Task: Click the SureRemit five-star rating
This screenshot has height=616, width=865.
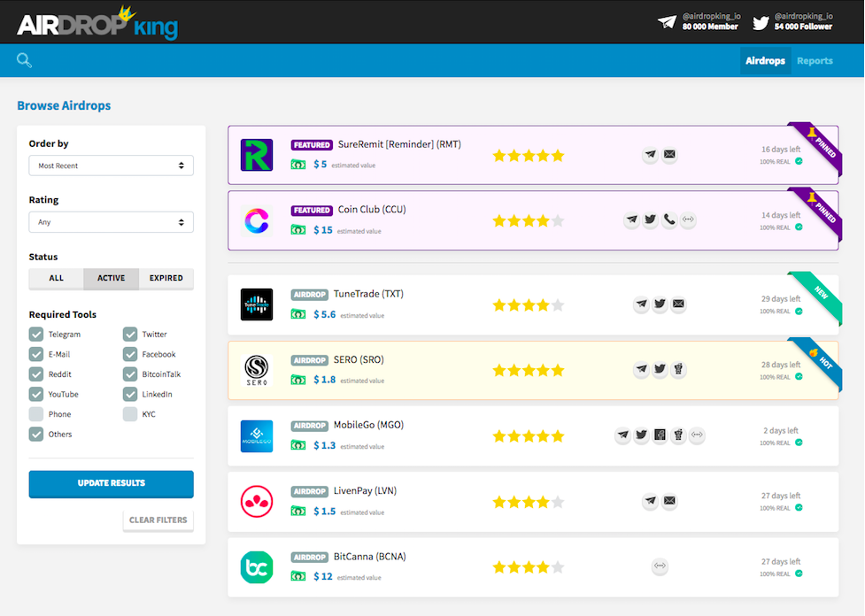Action: coord(529,156)
